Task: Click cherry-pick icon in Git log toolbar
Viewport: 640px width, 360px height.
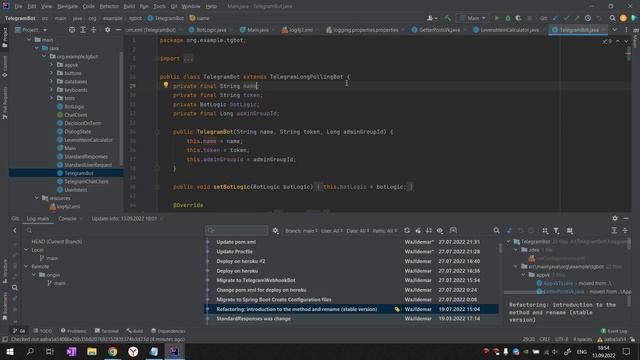Action: (x=418, y=231)
